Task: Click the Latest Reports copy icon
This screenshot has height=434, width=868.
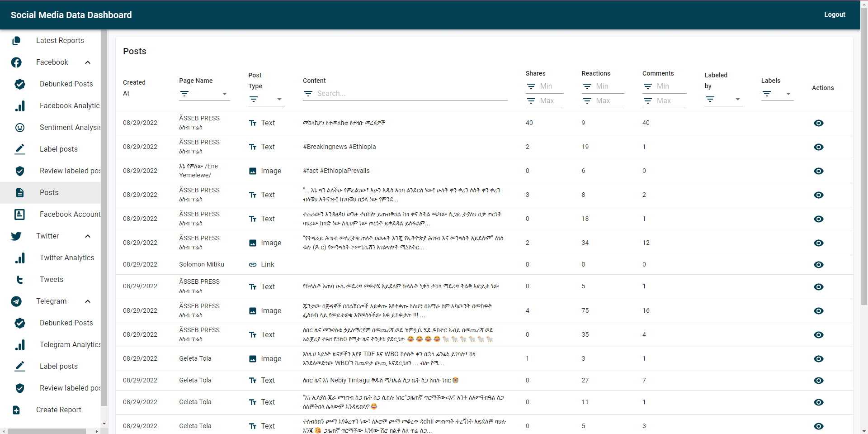Action: [16, 41]
